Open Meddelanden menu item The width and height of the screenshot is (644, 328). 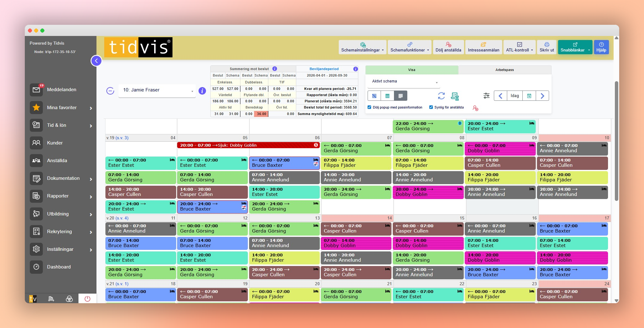click(x=62, y=90)
